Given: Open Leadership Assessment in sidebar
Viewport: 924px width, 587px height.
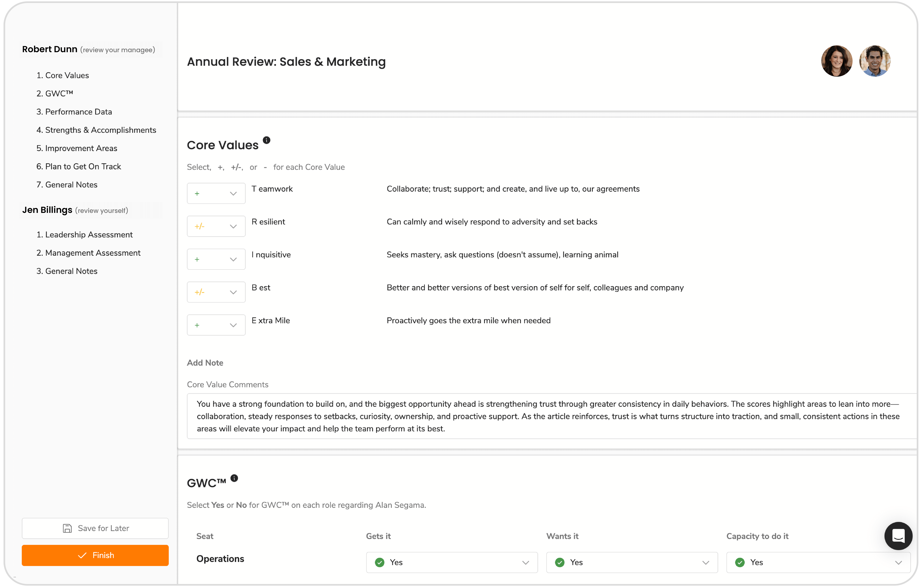Looking at the screenshot, I should pyautogui.click(x=89, y=235).
